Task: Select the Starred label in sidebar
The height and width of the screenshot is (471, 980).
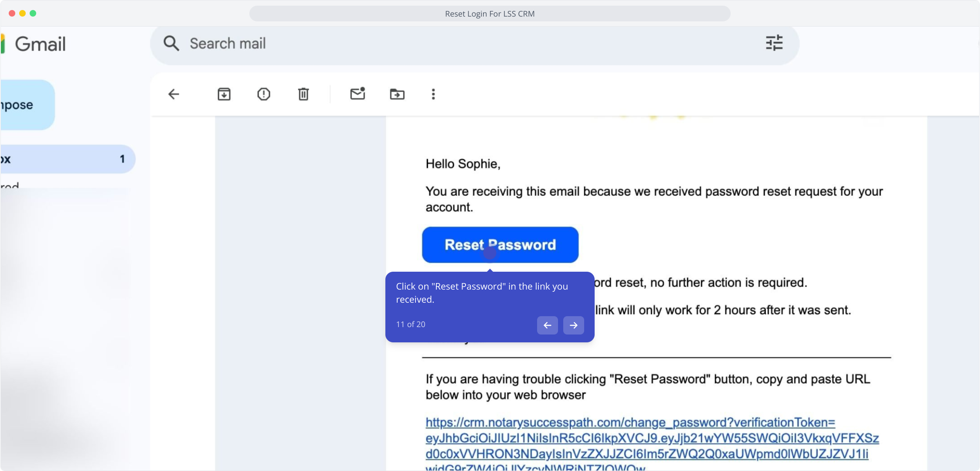Action: point(10,186)
